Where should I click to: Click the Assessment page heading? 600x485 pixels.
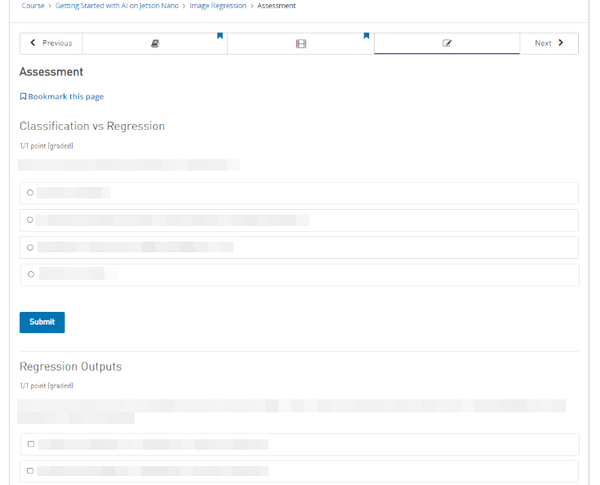(x=51, y=72)
